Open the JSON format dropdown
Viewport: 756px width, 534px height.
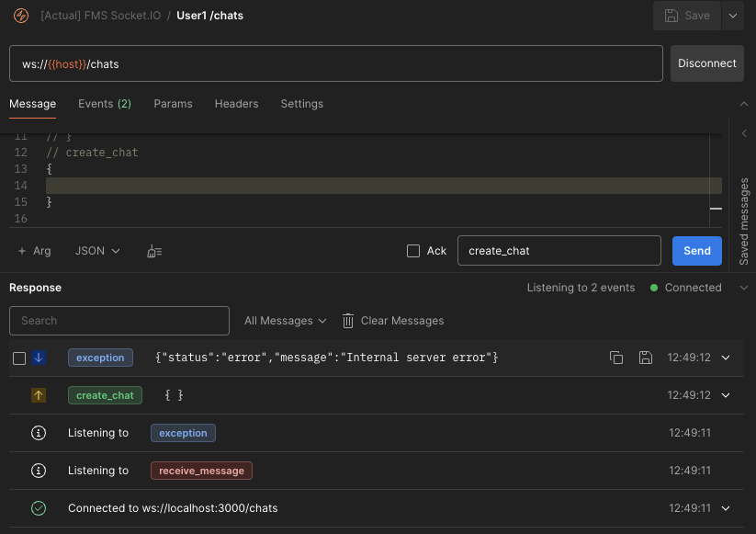click(97, 251)
